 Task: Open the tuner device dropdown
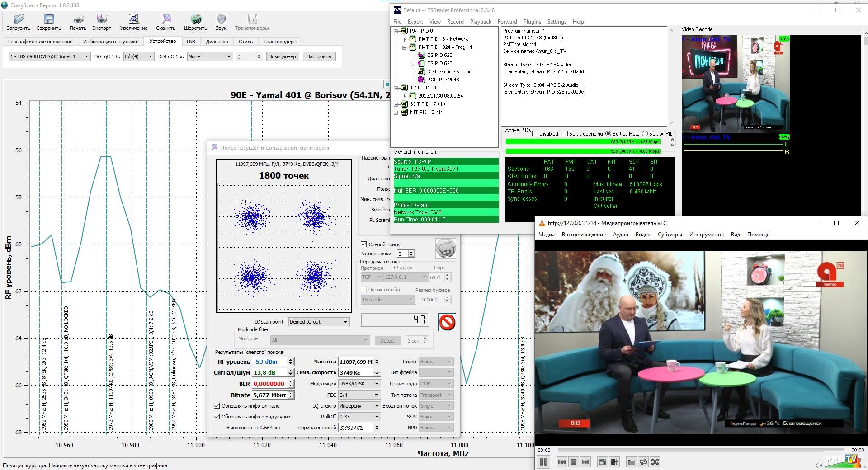(x=50, y=56)
